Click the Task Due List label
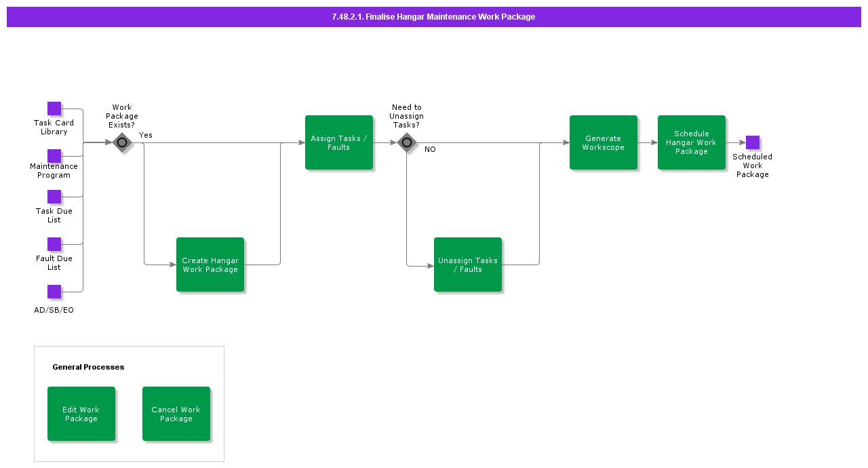This screenshot has height=468, width=868. pyautogui.click(x=54, y=216)
